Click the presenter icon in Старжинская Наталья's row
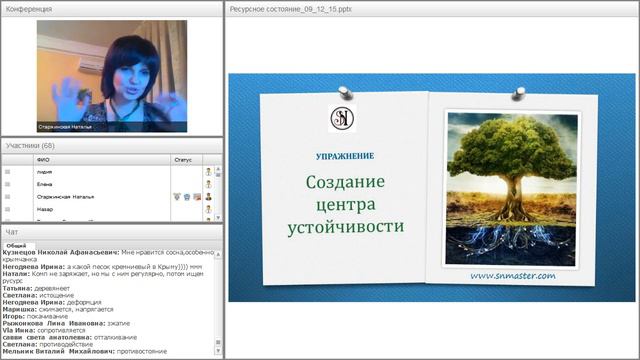640x360 pixels. click(209, 197)
